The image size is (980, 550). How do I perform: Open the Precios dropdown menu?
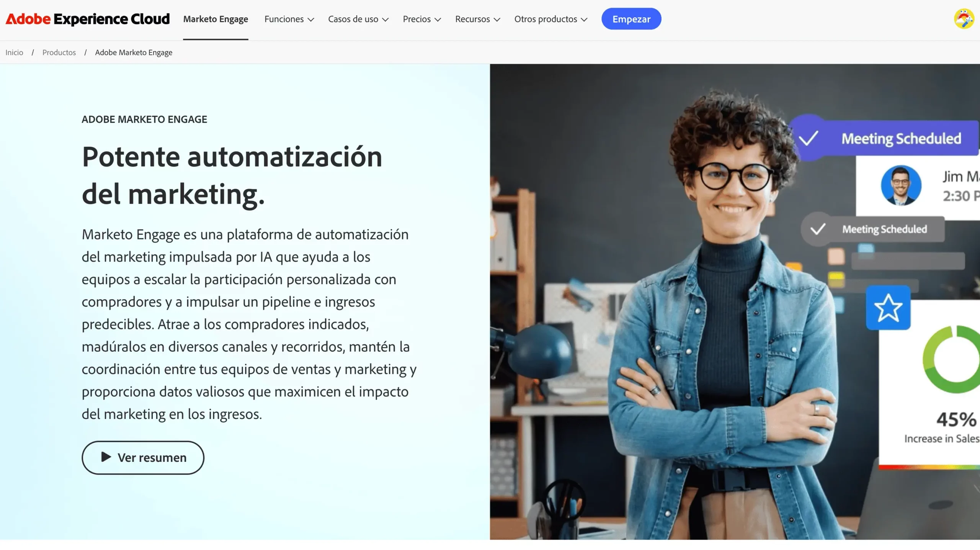pos(422,19)
